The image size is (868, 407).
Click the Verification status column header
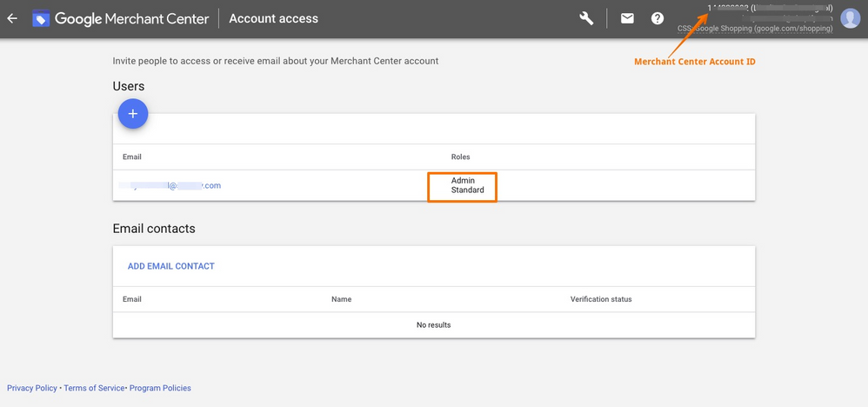[x=600, y=299]
